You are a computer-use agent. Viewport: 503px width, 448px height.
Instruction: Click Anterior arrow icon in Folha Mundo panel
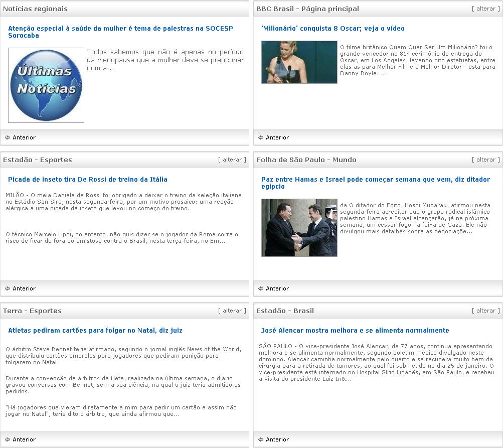261,288
